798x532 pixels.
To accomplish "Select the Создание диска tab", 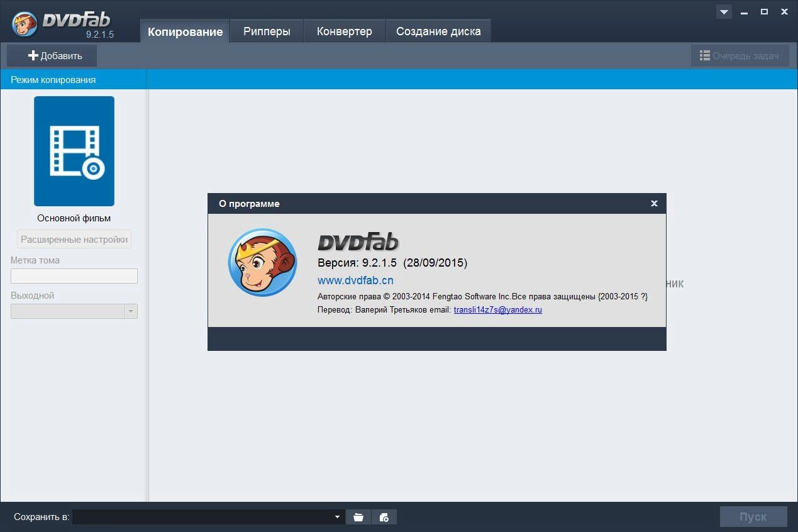I will coord(438,31).
